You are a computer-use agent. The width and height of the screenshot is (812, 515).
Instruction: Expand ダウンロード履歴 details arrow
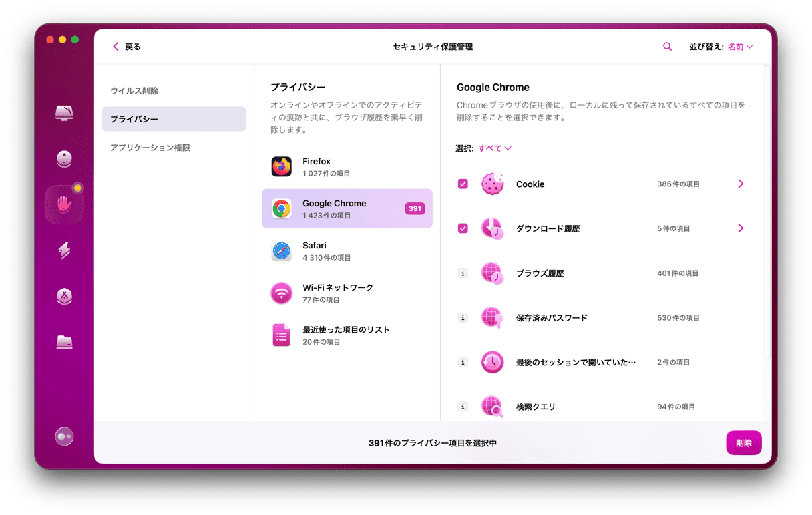coord(741,228)
